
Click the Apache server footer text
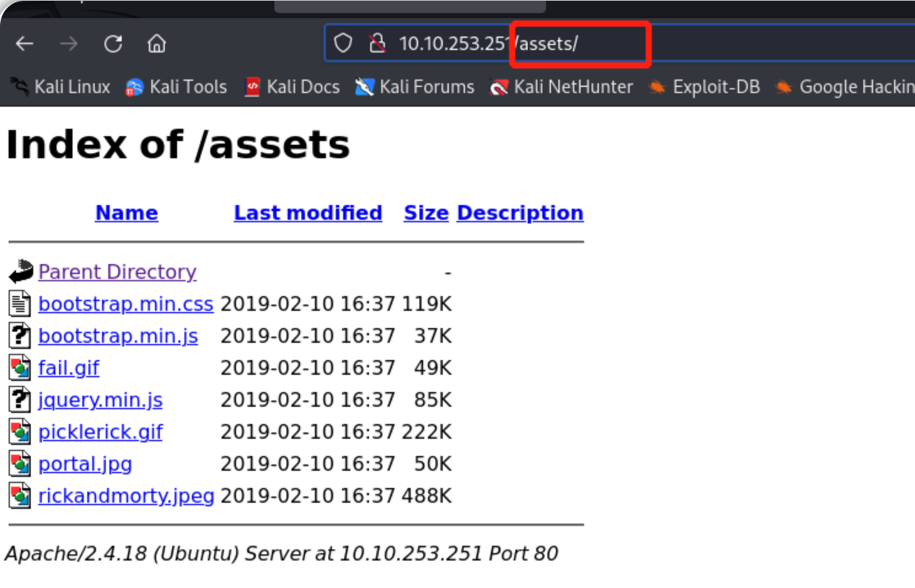coord(281,554)
